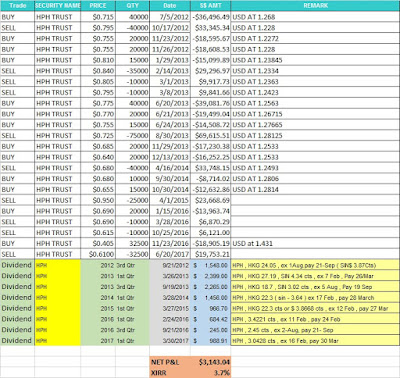The height and width of the screenshot is (378, 400).
Task: Click the price cell $0.715
Action: tap(98, 17)
